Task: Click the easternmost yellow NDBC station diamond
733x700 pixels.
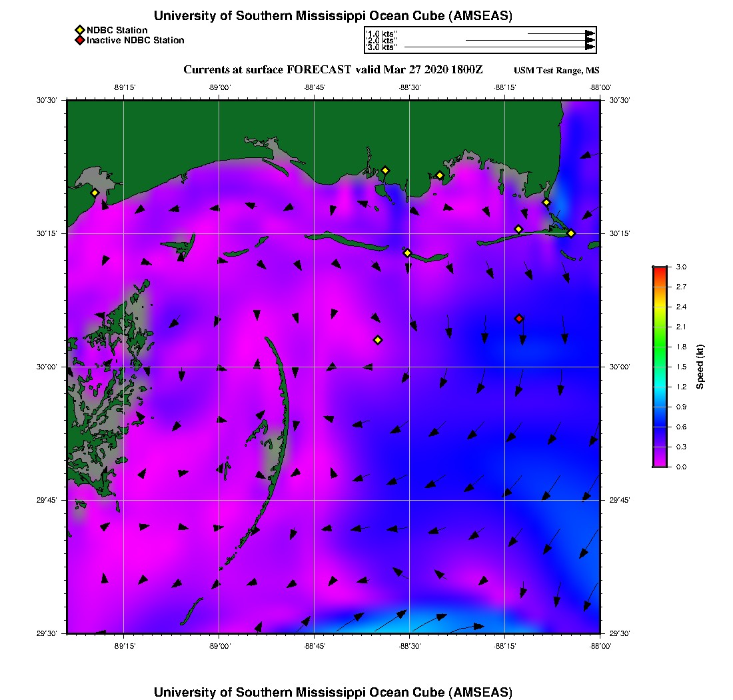Action: [x=571, y=233]
